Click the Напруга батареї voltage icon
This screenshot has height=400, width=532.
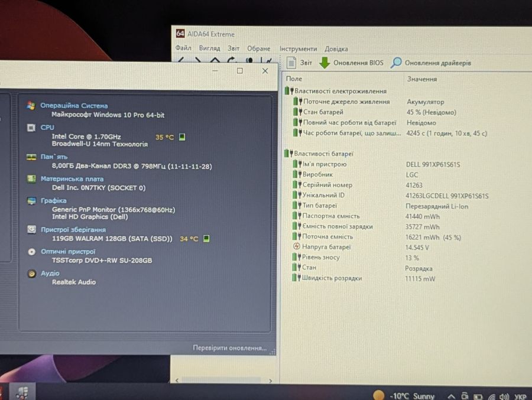click(x=296, y=246)
